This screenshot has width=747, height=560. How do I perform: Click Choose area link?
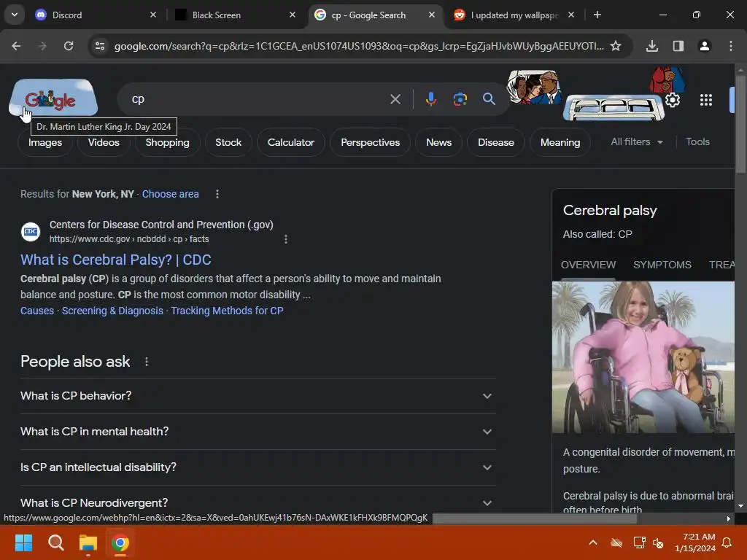(170, 194)
